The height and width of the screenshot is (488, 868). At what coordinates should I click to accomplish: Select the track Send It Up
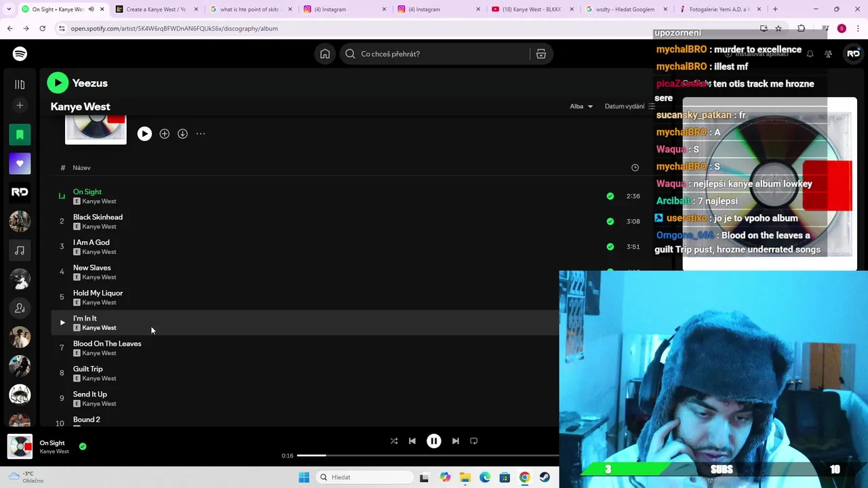[90, 394]
